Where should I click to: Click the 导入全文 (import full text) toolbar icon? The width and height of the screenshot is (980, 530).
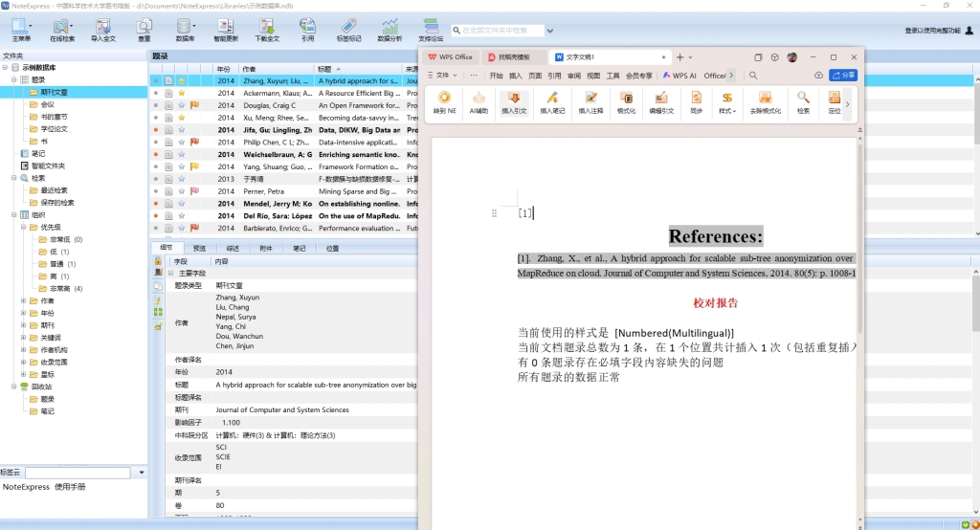click(x=102, y=30)
